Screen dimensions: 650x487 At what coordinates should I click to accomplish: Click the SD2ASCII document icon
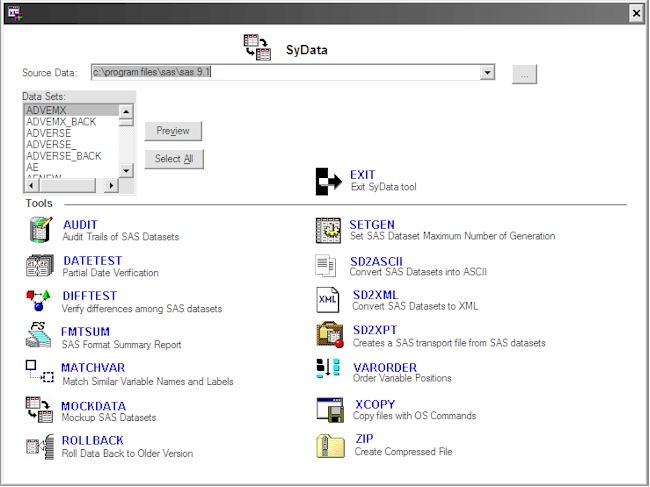[325, 266]
